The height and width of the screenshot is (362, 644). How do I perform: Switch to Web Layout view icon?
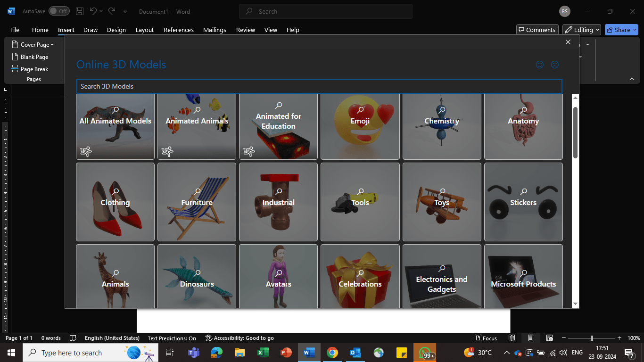550,338
